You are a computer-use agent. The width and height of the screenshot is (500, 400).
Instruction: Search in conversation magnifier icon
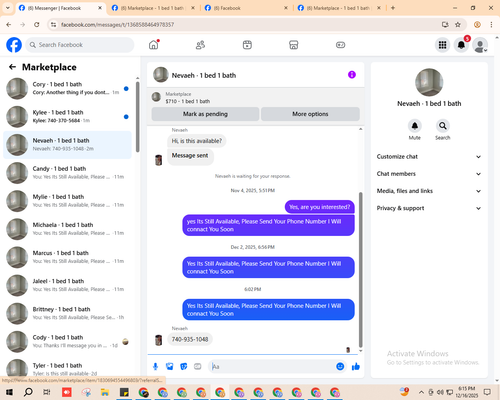coord(443,126)
